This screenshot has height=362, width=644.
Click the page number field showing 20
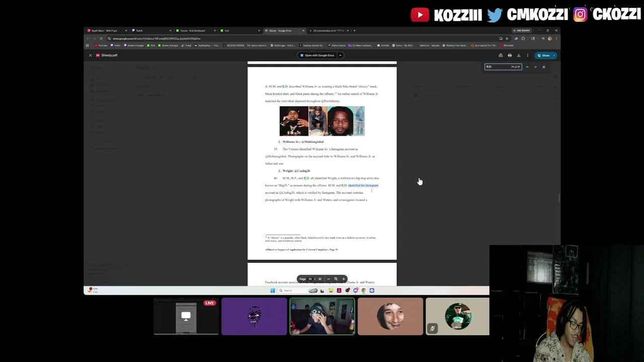click(x=310, y=279)
